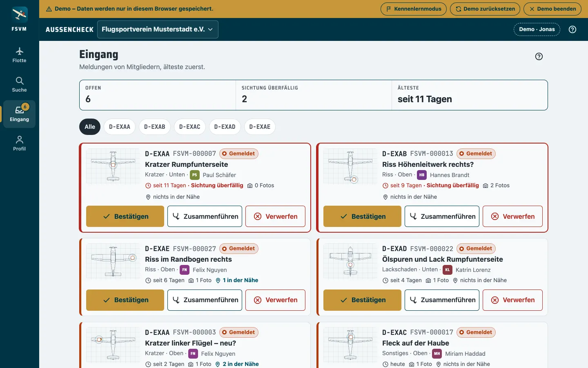This screenshot has width=588, height=368.
Task: Click '1 in der Nähe' link for FSVM-000027
Action: tap(237, 280)
